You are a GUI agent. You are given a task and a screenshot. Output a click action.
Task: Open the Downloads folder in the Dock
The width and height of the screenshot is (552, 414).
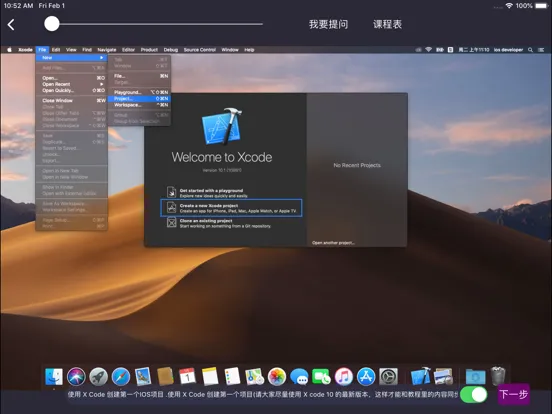(475, 377)
